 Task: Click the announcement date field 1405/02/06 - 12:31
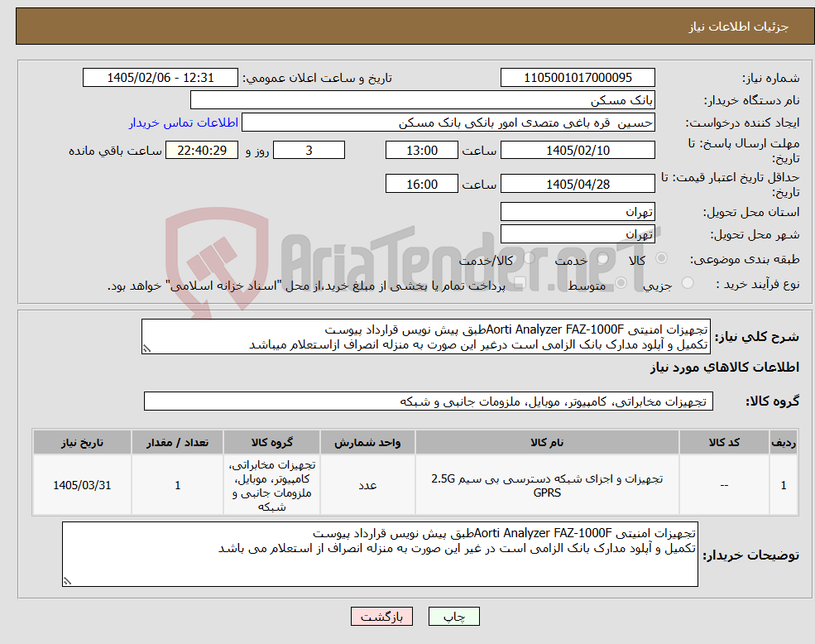click(x=160, y=78)
